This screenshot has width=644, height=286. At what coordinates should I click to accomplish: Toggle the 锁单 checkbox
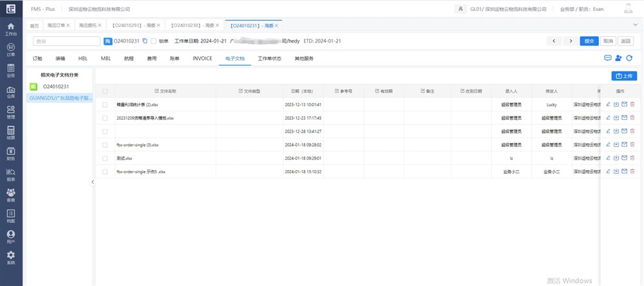pos(154,41)
